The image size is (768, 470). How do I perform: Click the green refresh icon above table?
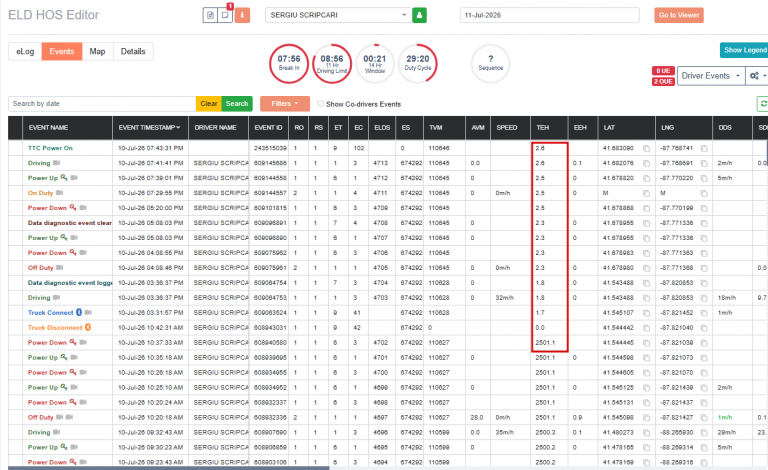tap(763, 104)
